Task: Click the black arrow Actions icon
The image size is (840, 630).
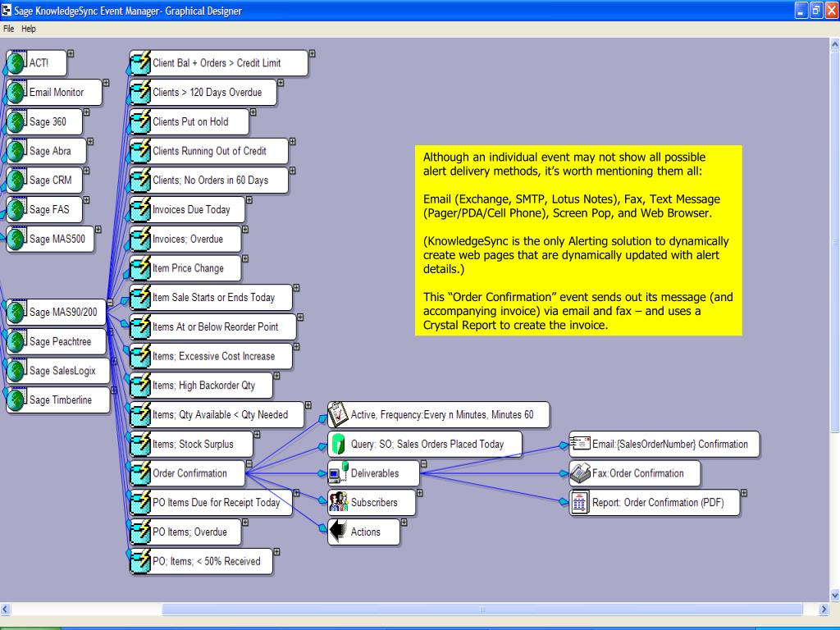Action: coord(339,531)
